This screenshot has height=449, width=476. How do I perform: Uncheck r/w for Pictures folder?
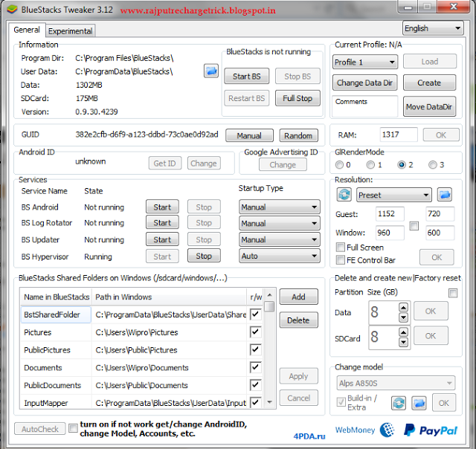255,332
